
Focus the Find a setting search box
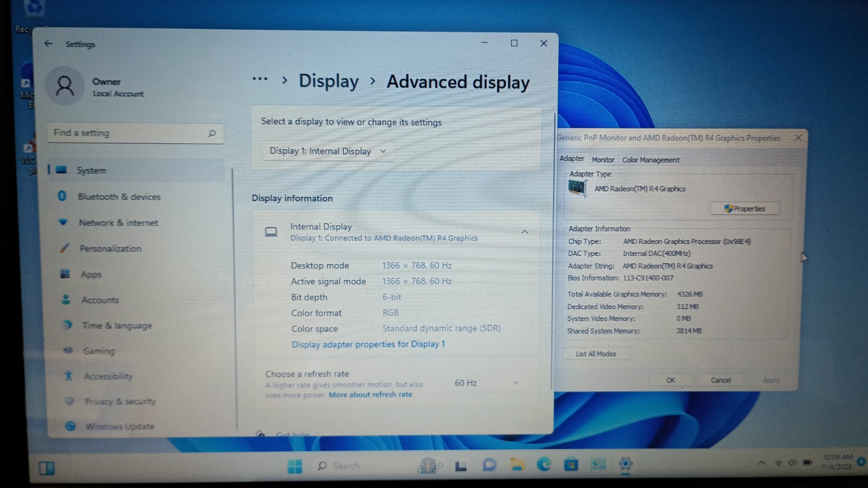pos(135,133)
